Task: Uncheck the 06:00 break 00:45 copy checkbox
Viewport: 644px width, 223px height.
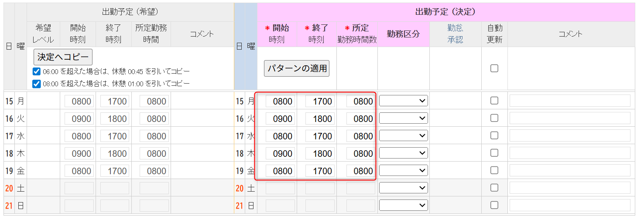Action: 37,71
